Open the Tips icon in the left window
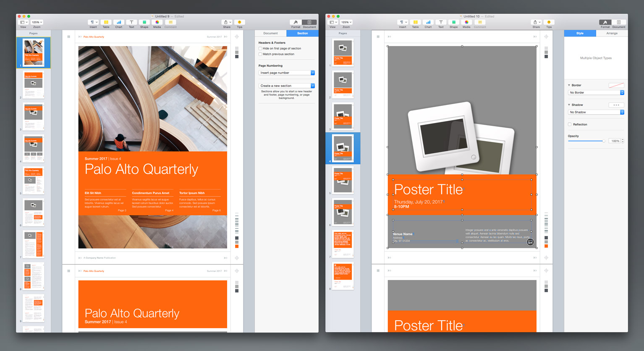The height and width of the screenshot is (351, 644). 239,22
